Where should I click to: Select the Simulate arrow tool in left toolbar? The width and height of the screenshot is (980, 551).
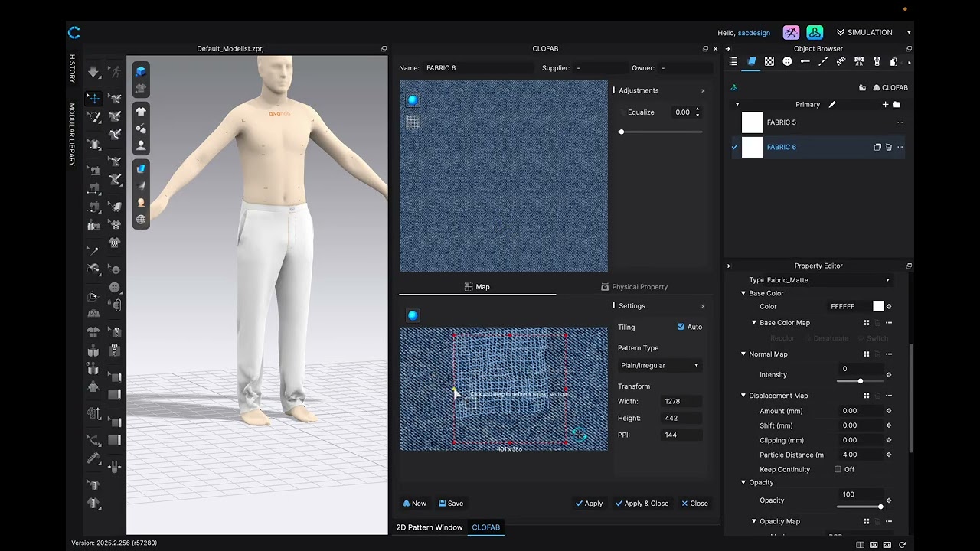click(93, 72)
